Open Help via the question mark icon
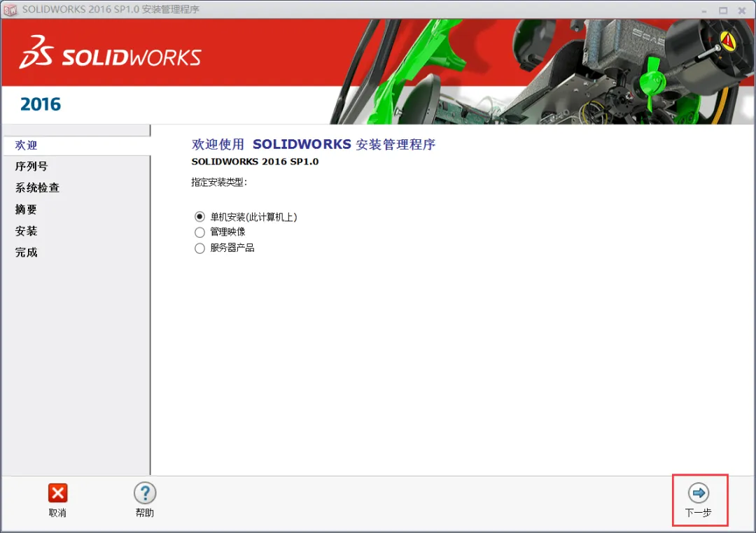 tap(145, 493)
